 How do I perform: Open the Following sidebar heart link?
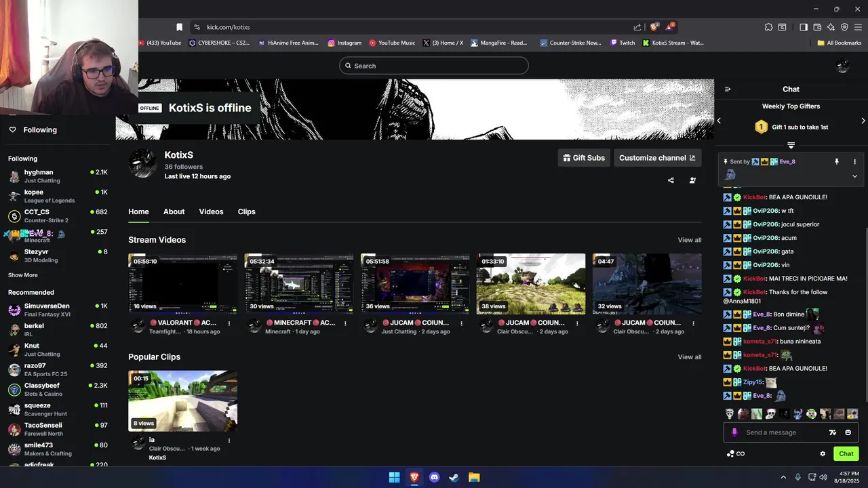[33, 129]
